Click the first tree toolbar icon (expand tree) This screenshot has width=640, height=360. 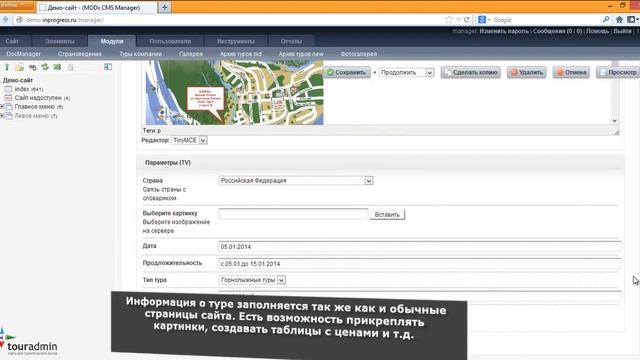(x=7, y=67)
